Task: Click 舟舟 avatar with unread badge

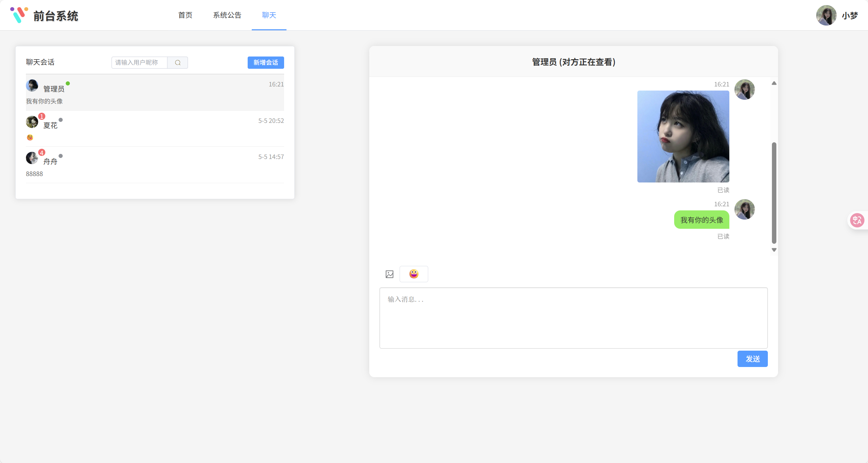Action: (32, 158)
